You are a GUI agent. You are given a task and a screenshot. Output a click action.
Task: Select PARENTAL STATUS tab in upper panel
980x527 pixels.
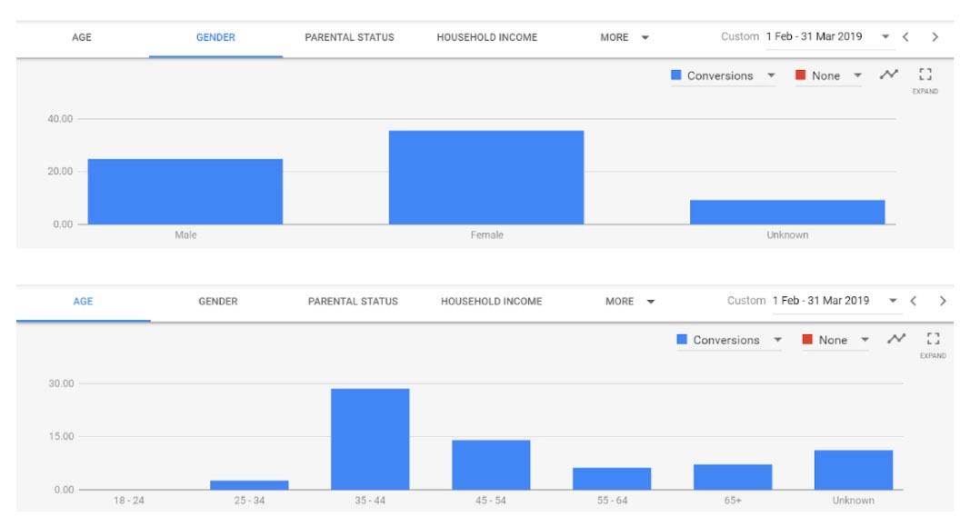349,37
